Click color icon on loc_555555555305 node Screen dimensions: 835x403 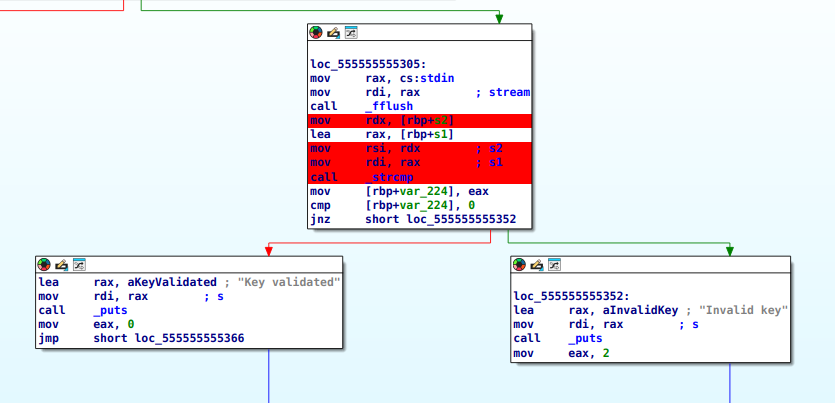[316, 32]
